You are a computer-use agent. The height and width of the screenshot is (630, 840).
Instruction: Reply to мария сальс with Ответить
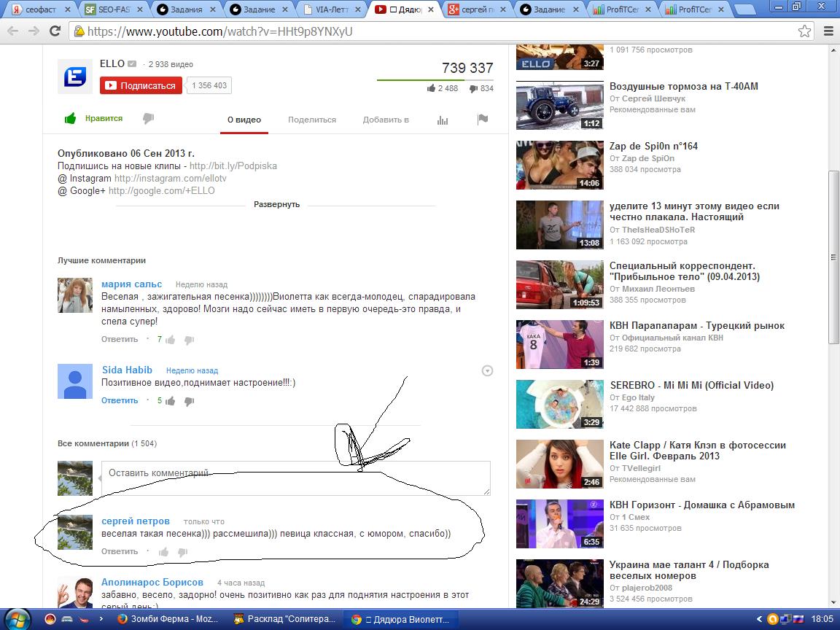pos(120,340)
